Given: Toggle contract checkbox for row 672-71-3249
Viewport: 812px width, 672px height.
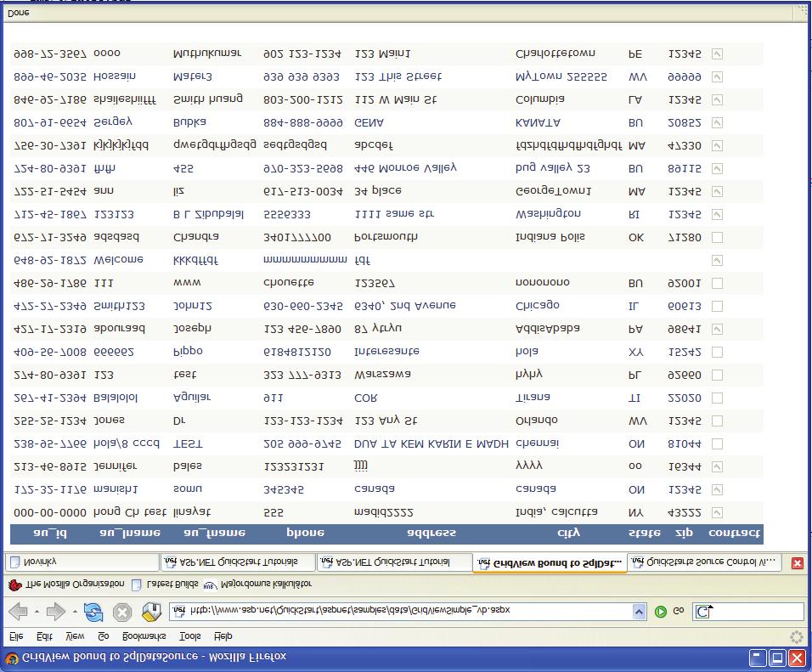Looking at the screenshot, I should (x=717, y=237).
